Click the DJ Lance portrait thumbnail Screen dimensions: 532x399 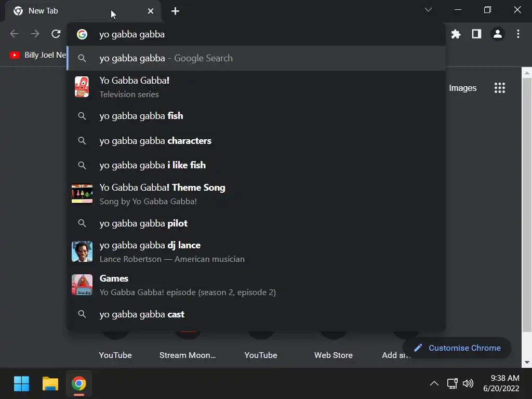coord(82,251)
